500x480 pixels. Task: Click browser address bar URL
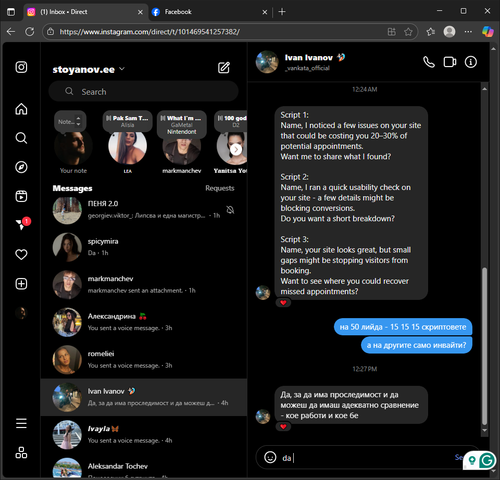(x=149, y=32)
